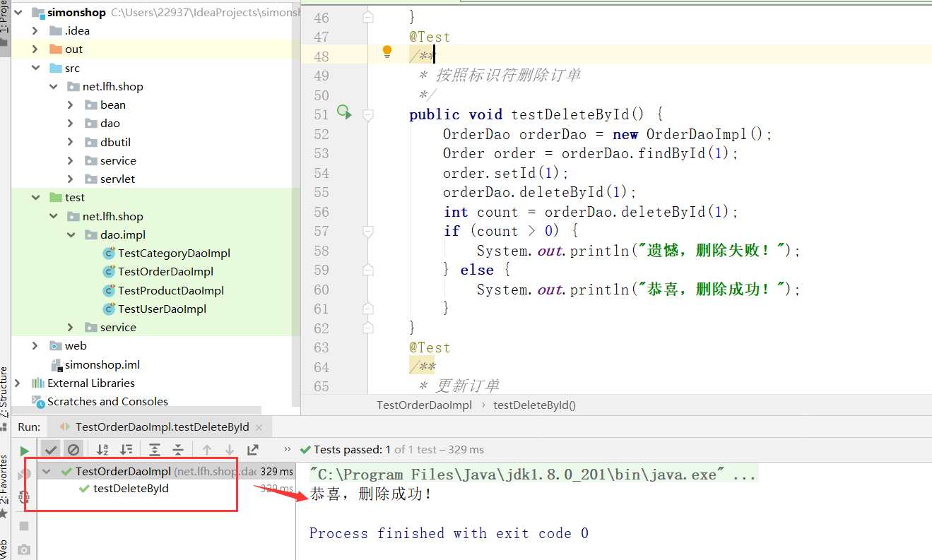
Task: Click the simonshop project module icon
Action: pyautogui.click(x=38, y=12)
